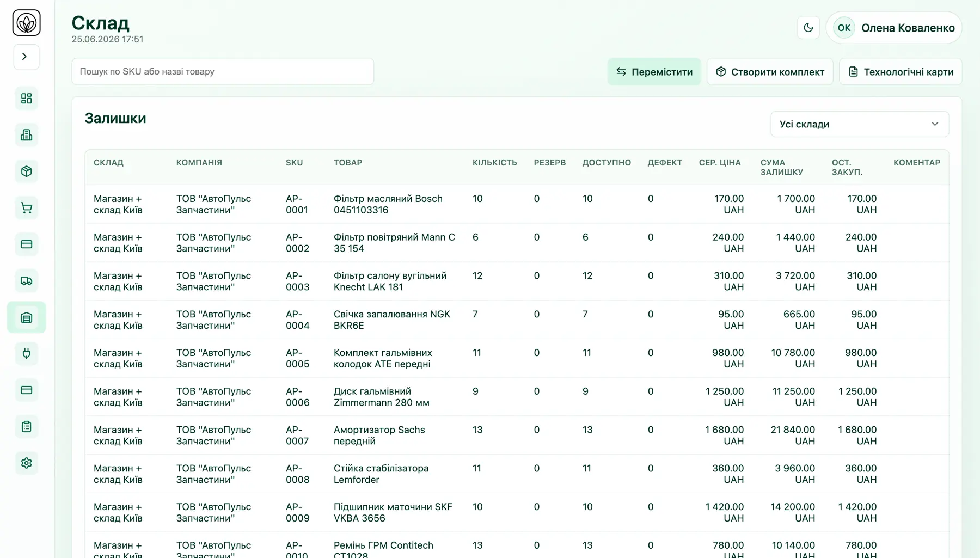Select the Амортизатор Sachs передній row
Image resolution: width=980 pixels, height=558 pixels.
[x=517, y=436]
